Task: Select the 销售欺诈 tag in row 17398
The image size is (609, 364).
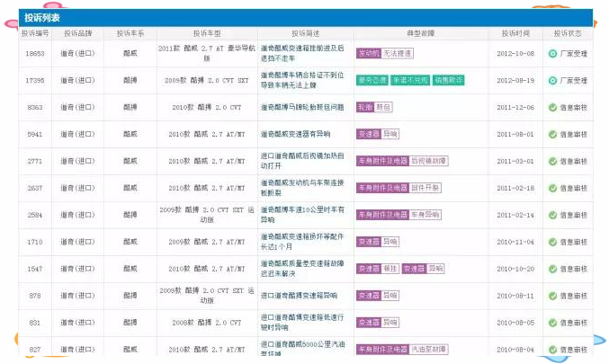Action: click(x=448, y=80)
